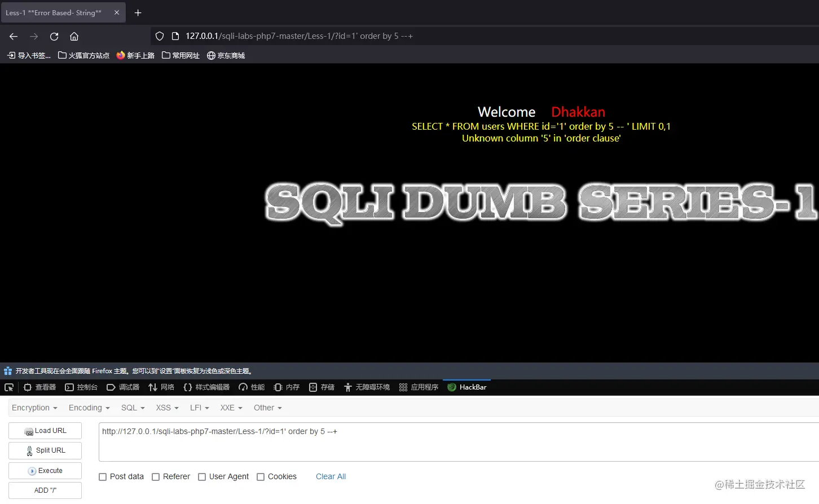
Task: Switch to the 查看器 inspector tab
Action: 39,387
